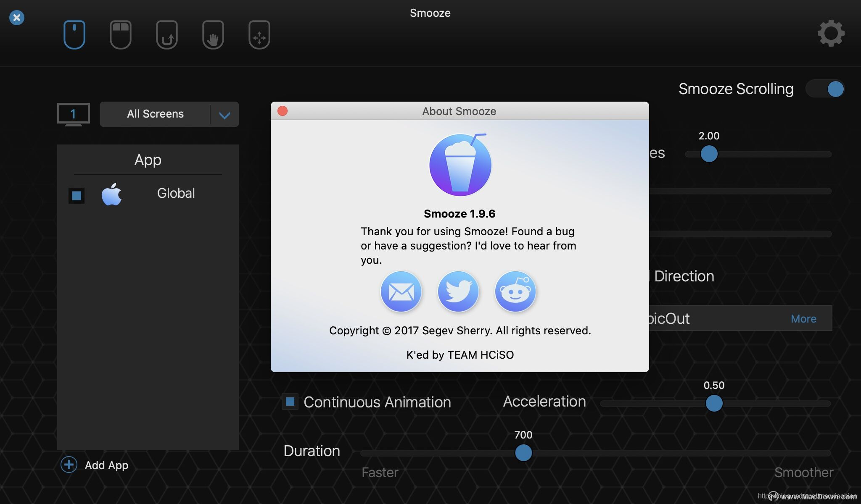
Task: Open the Twitter bird icon link
Action: point(458,291)
